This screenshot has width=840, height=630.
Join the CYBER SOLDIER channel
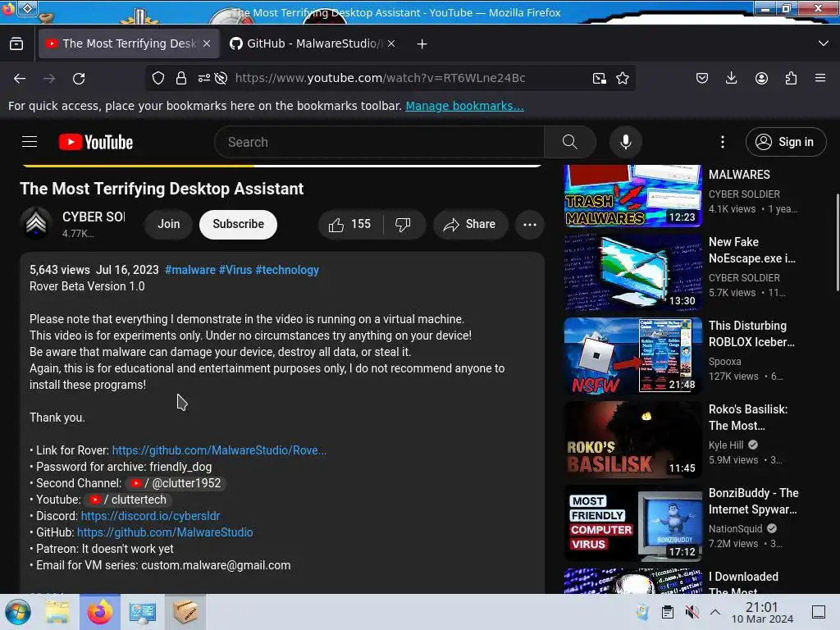coord(169,224)
